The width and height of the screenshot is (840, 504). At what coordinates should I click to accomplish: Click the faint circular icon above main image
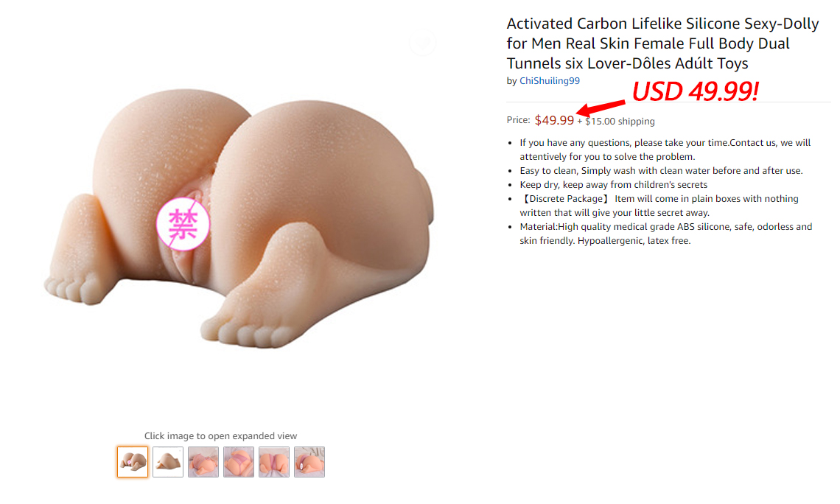[422, 42]
